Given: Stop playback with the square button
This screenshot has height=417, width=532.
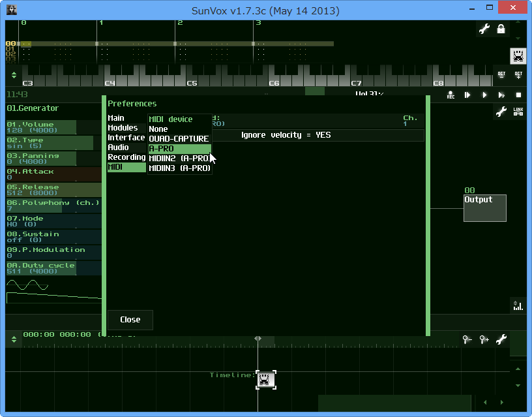Looking at the screenshot, I should pyautogui.click(x=518, y=95).
